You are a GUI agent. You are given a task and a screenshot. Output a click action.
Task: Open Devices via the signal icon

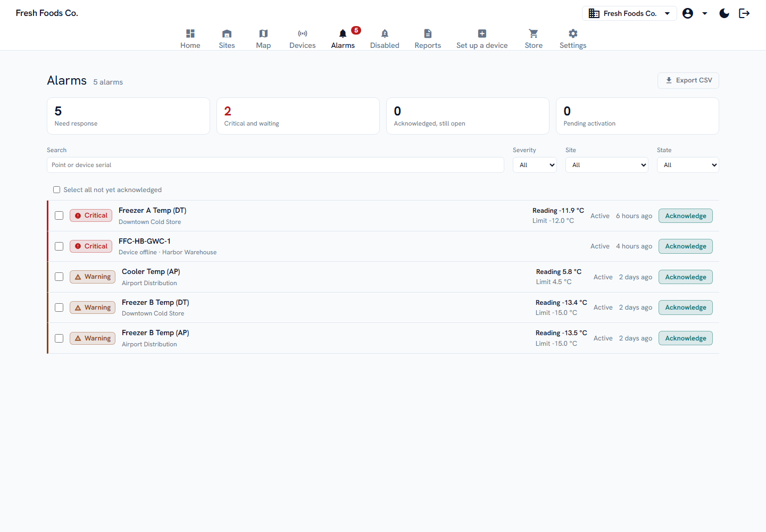click(x=303, y=34)
